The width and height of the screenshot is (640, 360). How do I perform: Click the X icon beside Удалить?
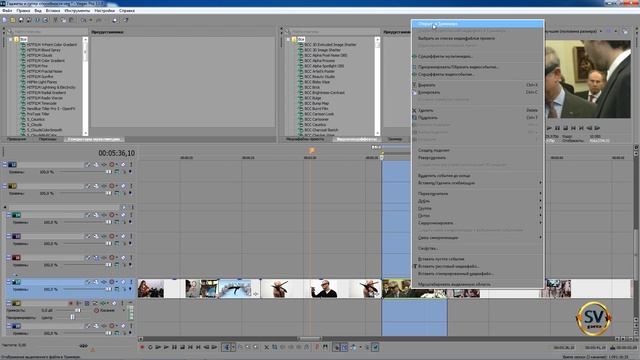(414, 111)
